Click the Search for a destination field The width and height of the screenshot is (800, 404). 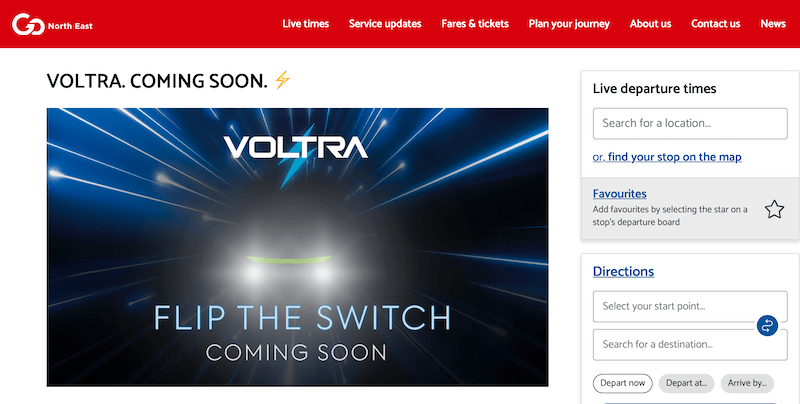[x=690, y=344]
